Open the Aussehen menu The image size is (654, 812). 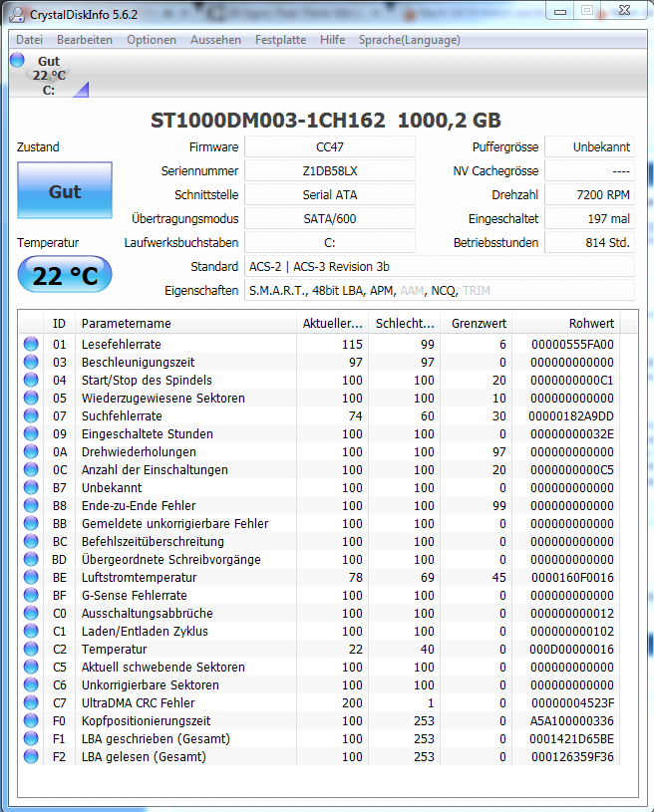tap(215, 40)
